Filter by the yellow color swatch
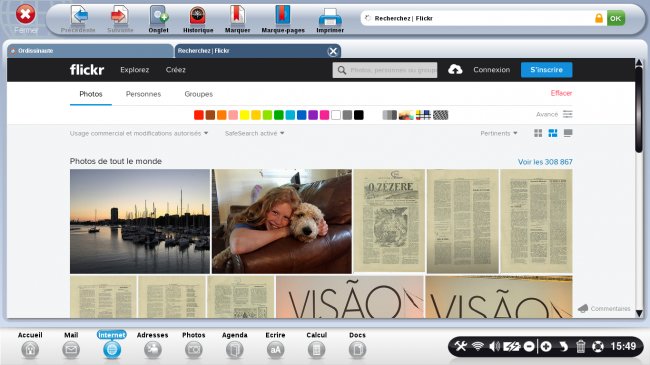The width and height of the screenshot is (650, 365). (x=245, y=115)
